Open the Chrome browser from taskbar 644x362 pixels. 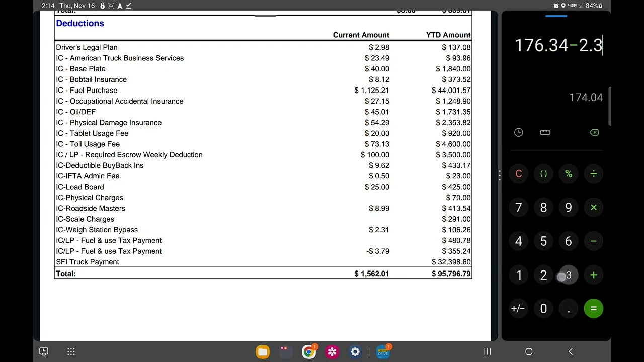309,352
